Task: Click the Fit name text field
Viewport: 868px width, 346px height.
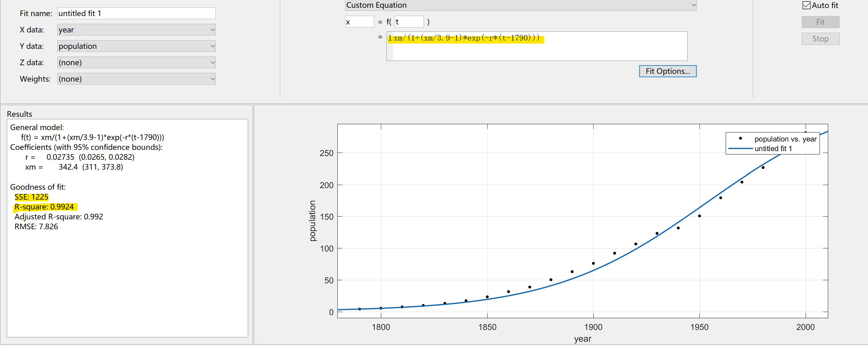Action: (x=136, y=14)
